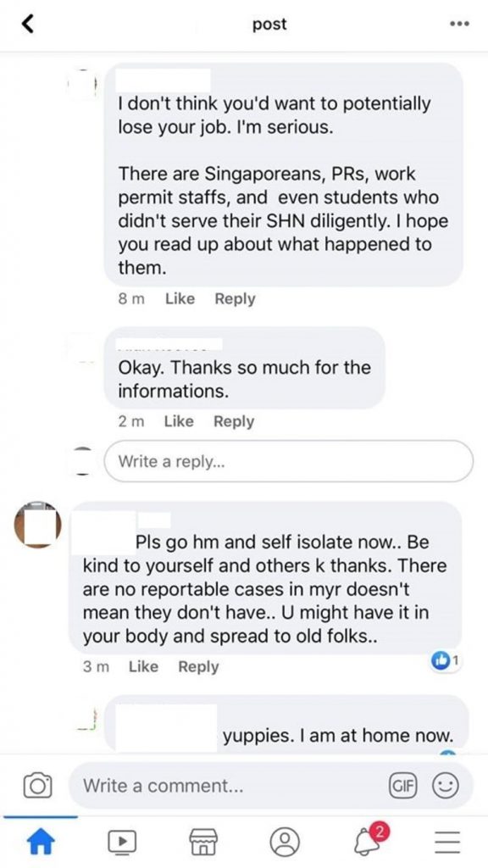The image size is (488, 868).
Task: Open the Home feed tab
Action: point(41,842)
